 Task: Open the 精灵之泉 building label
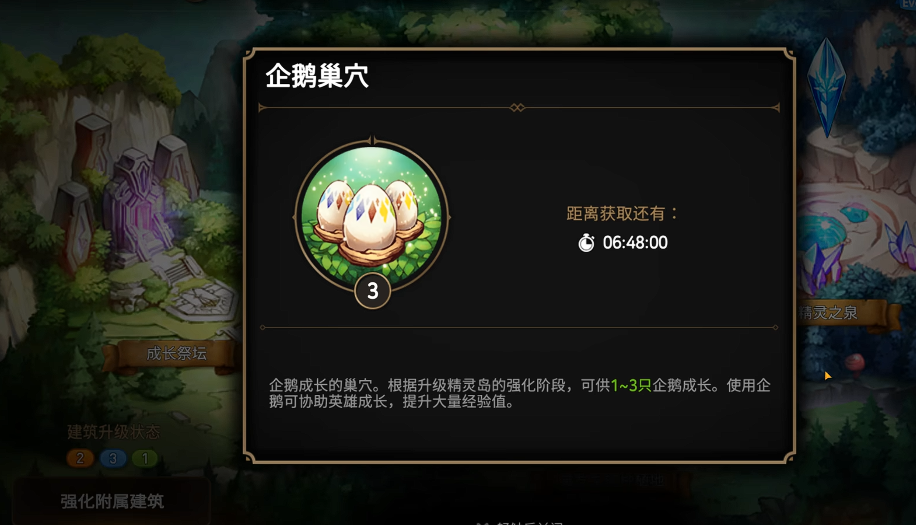(x=828, y=312)
